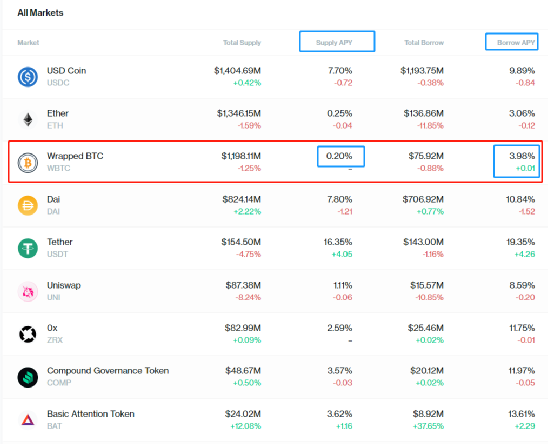548x444 pixels.
Task: Click the Ether diamond icon
Action: tap(28, 120)
